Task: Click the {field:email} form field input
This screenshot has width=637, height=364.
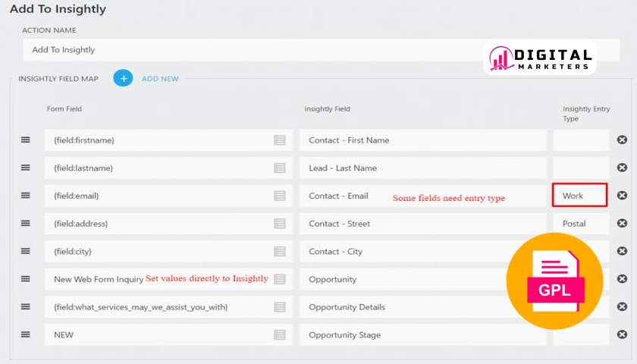Action: (168, 196)
